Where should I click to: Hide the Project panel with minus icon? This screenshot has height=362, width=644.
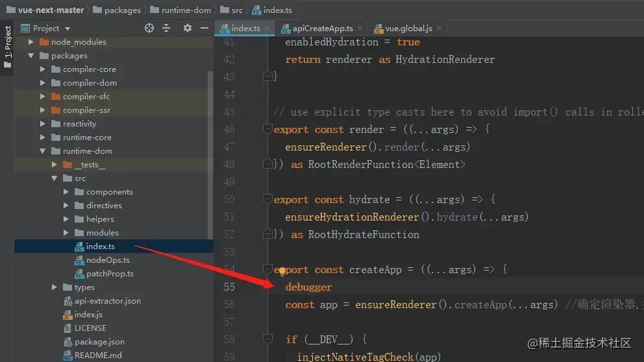pos(204,28)
